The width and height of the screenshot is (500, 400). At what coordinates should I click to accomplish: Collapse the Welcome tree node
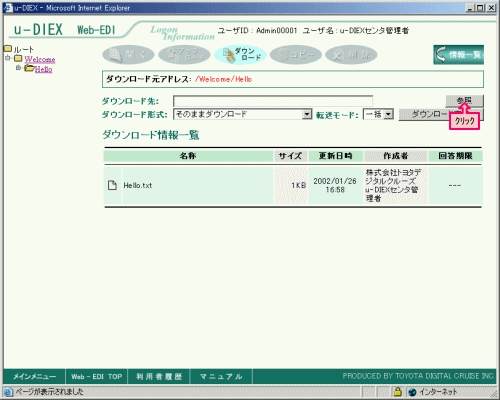(x=7, y=58)
